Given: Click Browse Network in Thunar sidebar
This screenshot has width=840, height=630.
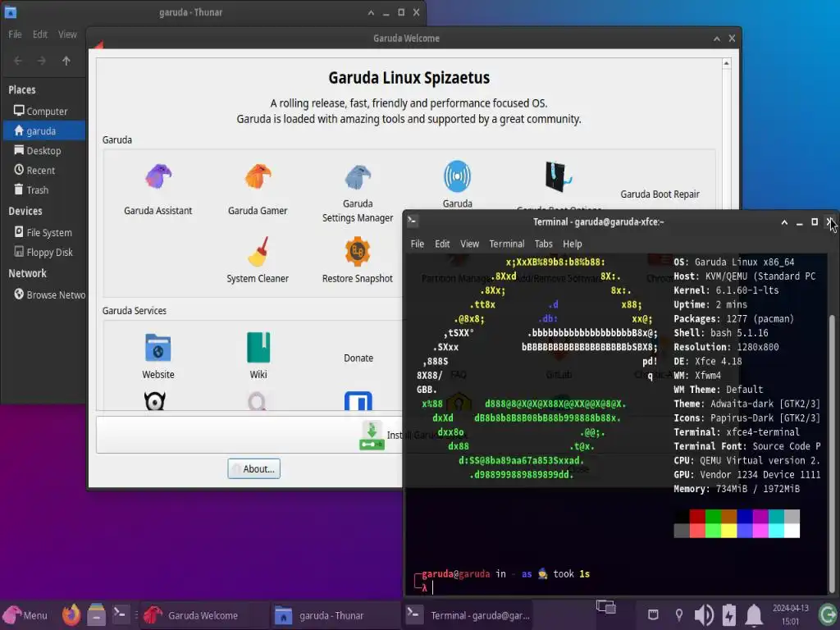Looking at the screenshot, I should click(44, 294).
